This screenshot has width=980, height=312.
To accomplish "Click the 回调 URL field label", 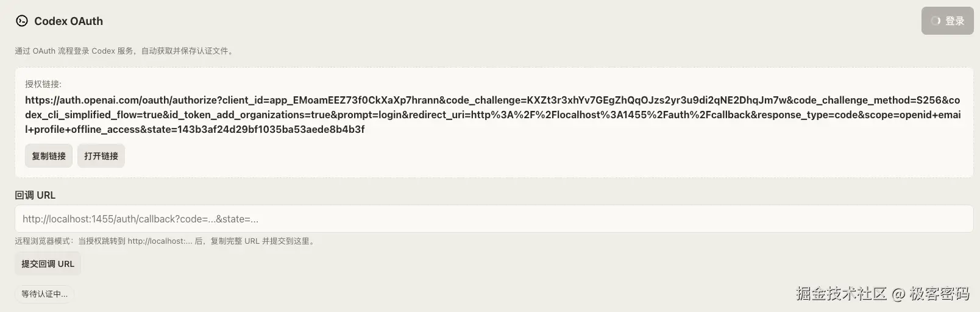I will coord(35,195).
